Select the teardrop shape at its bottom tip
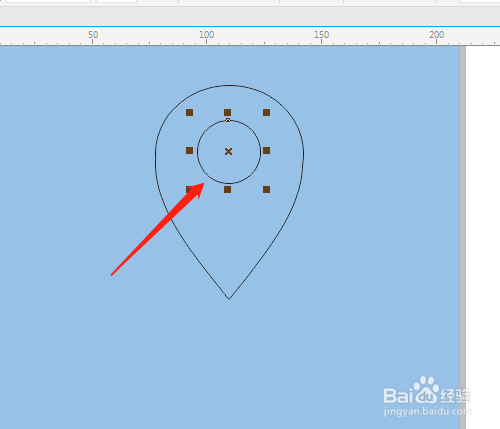This screenshot has height=429, width=500. [x=229, y=299]
